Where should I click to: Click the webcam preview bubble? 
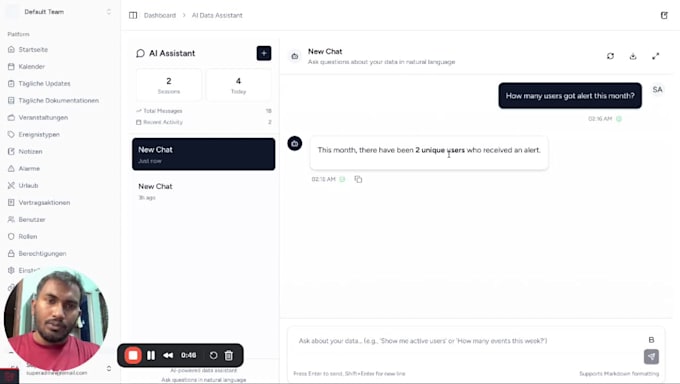tap(56, 320)
